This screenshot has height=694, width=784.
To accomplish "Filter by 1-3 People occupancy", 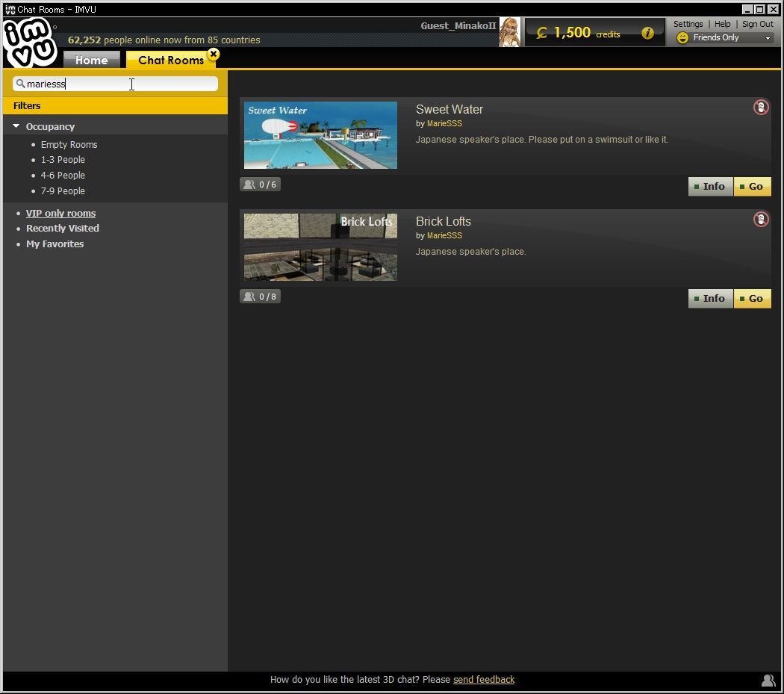I will pyautogui.click(x=63, y=160).
